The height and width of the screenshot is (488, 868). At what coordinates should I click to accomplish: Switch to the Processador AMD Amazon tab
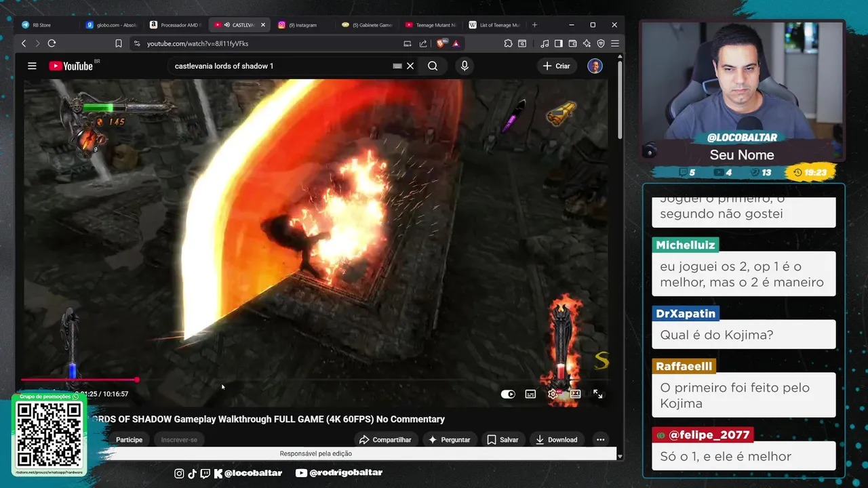176,25
